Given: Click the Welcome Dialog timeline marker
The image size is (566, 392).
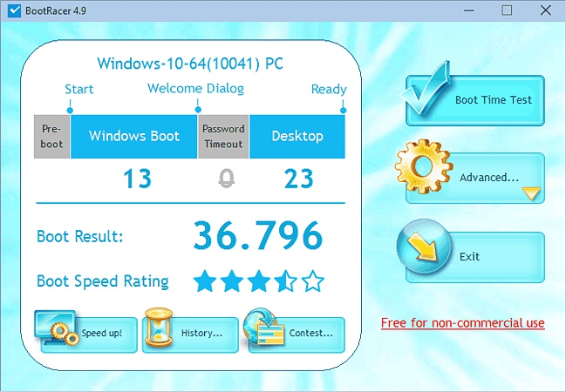Looking at the screenshot, I should [x=197, y=109].
